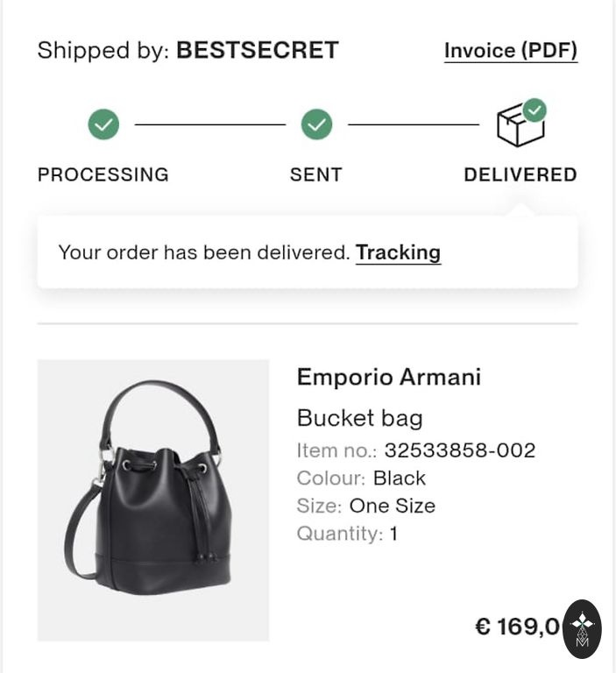This screenshot has height=673, width=616.
Task: Tap the floating round badge icon
Action: (582, 628)
